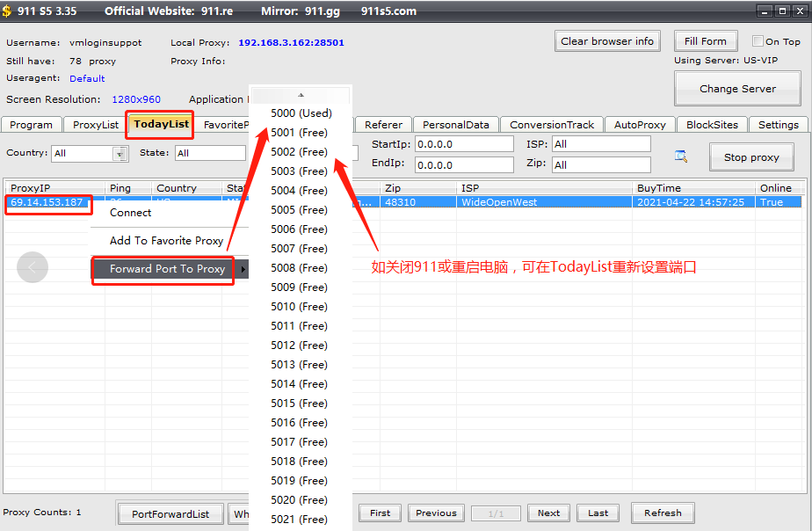Open the AutoProxy tab
The height and width of the screenshot is (531, 812).
[x=641, y=125]
